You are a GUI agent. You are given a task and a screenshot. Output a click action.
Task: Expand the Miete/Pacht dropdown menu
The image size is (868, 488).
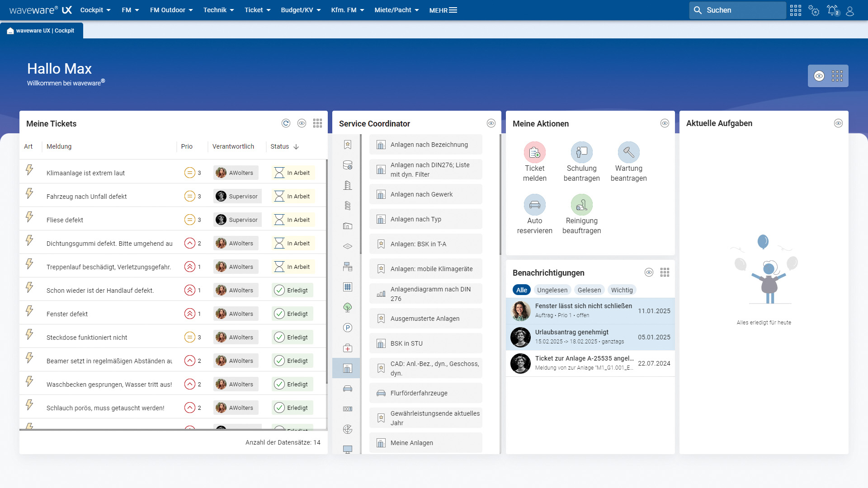396,10
